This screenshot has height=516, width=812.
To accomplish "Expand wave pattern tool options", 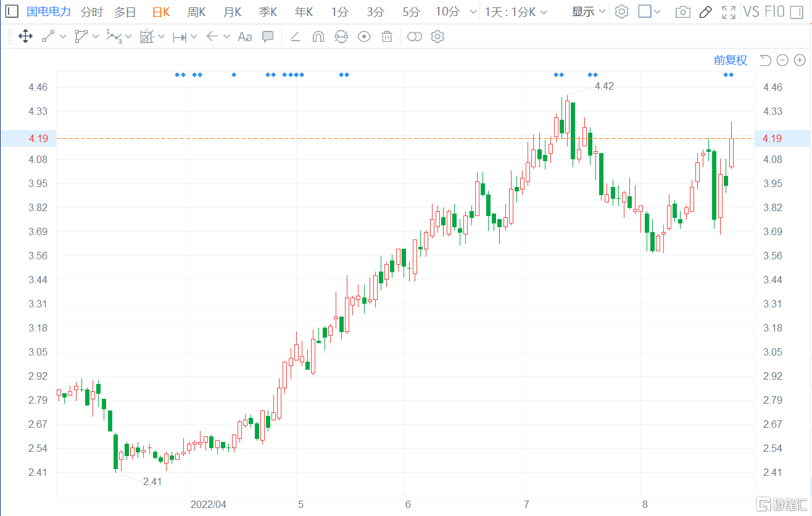I will click(128, 36).
